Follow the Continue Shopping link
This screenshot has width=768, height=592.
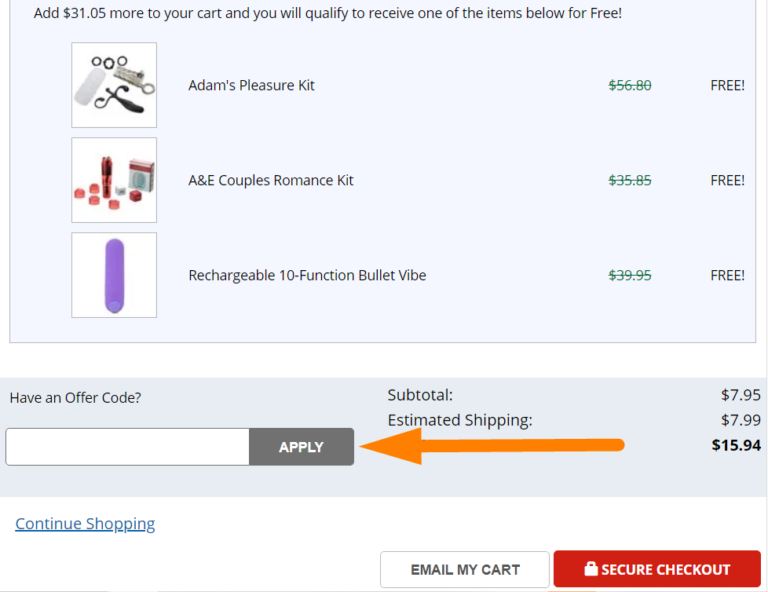pyautogui.click(x=85, y=524)
